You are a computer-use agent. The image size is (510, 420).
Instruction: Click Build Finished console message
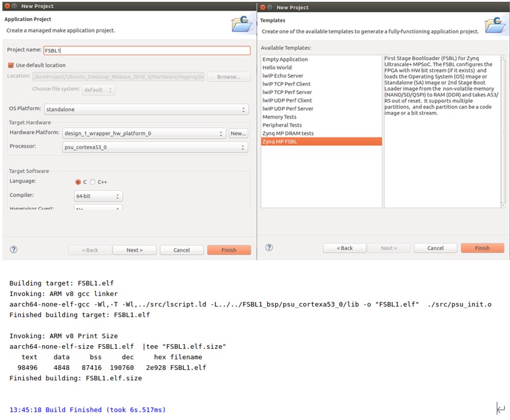pos(87,410)
